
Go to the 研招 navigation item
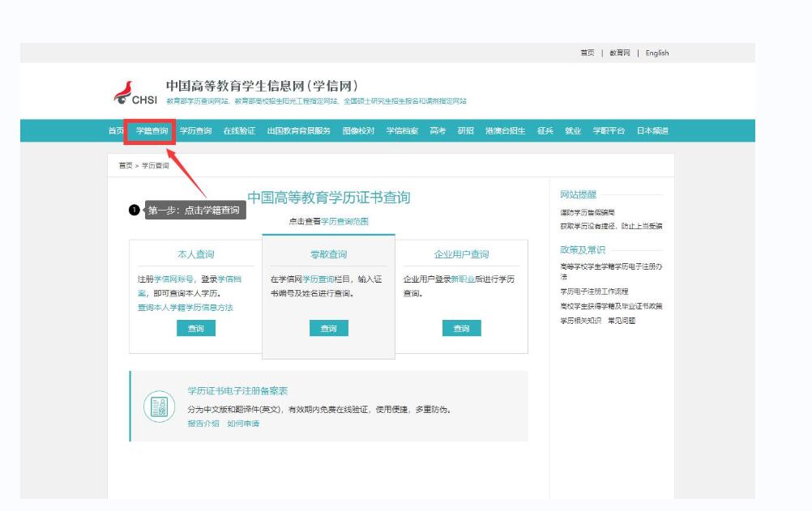click(x=465, y=130)
